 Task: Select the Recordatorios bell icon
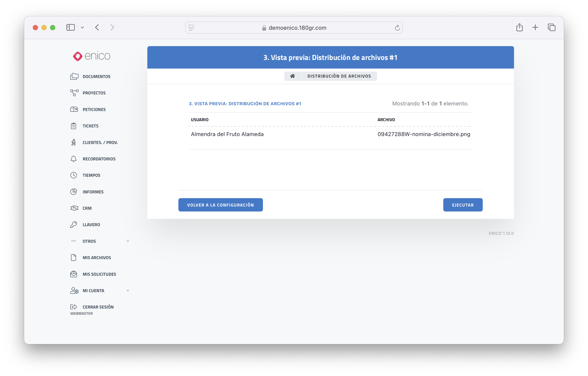coord(74,159)
